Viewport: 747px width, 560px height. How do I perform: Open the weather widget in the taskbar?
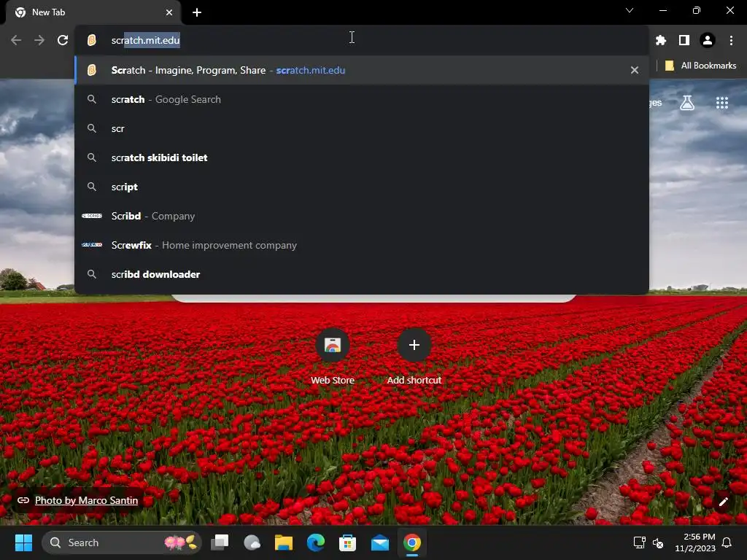pos(252,542)
